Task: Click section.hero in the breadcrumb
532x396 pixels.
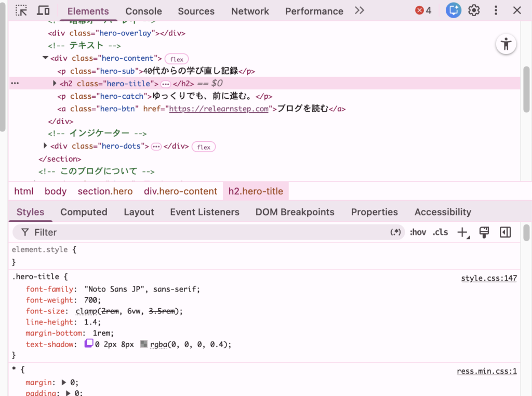Action: point(105,191)
